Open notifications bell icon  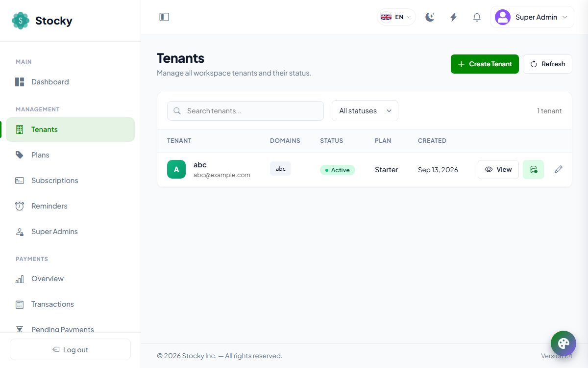click(x=477, y=17)
